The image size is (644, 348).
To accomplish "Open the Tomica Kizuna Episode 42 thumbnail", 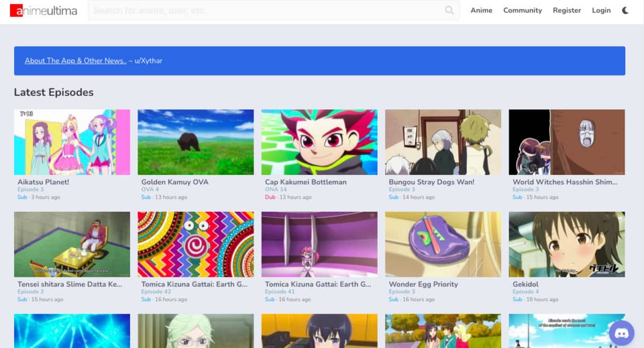I will 196,244.
